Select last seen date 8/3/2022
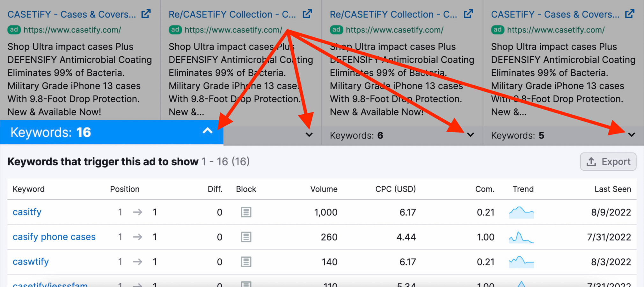The width and height of the screenshot is (644, 287). pos(611,262)
